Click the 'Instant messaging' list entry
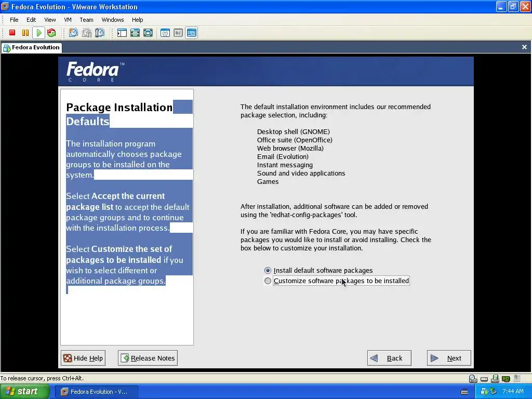This screenshot has width=532, height=399. (x=285, y=165)
